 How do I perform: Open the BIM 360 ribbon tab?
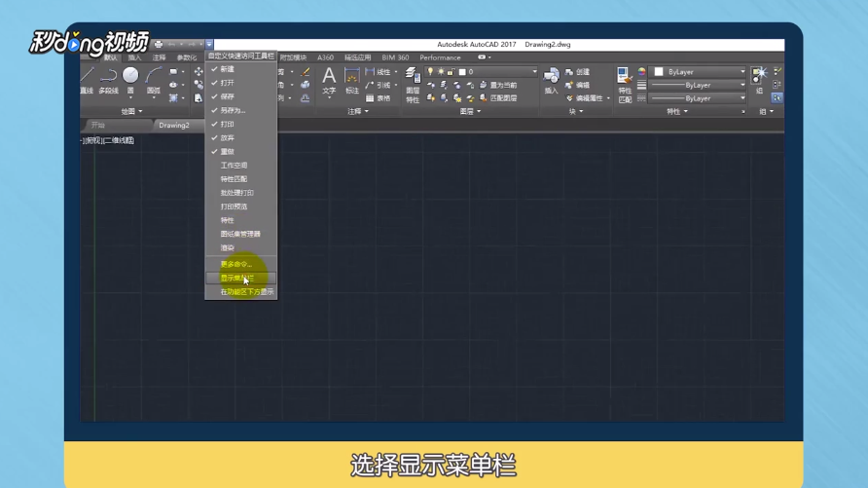pyautogui.click(x=395, y=57)
